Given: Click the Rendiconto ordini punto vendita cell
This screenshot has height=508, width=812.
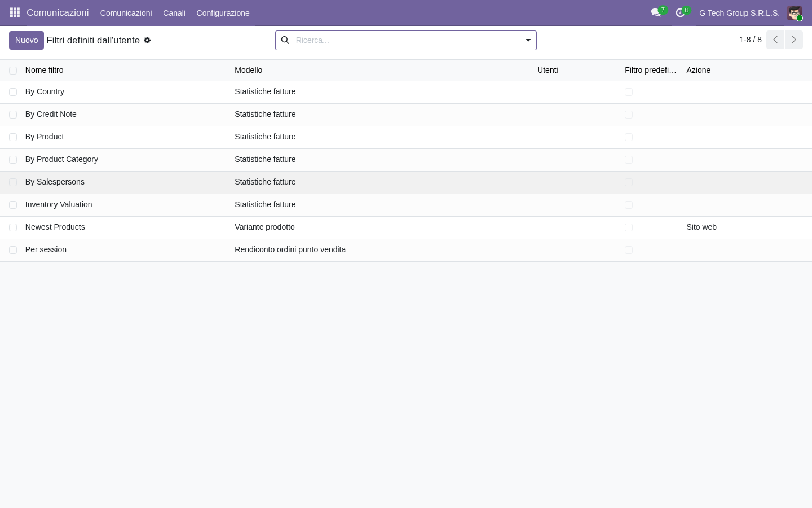Looking at the screenshot, I should [x=290, y=249].
